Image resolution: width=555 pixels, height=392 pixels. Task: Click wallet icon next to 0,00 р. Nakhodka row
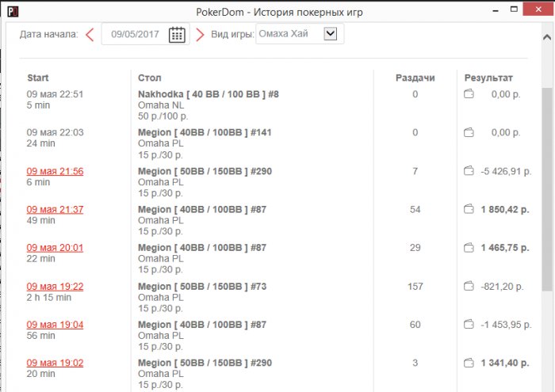click(469, 94)
